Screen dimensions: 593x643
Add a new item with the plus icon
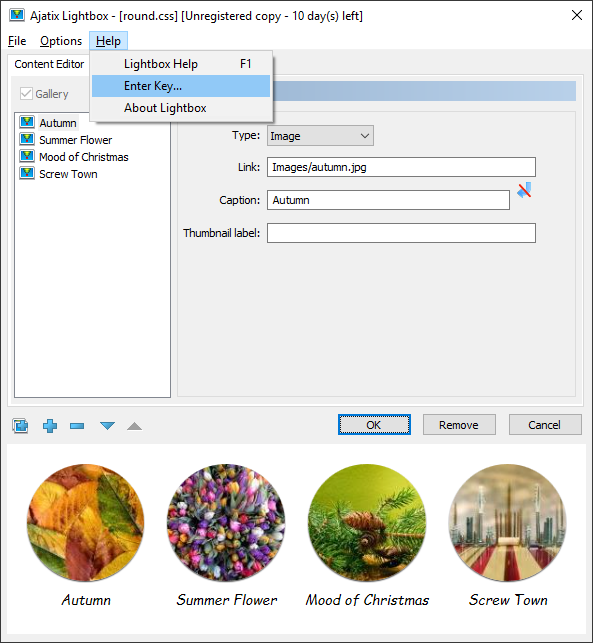click(x=50, y=426)
